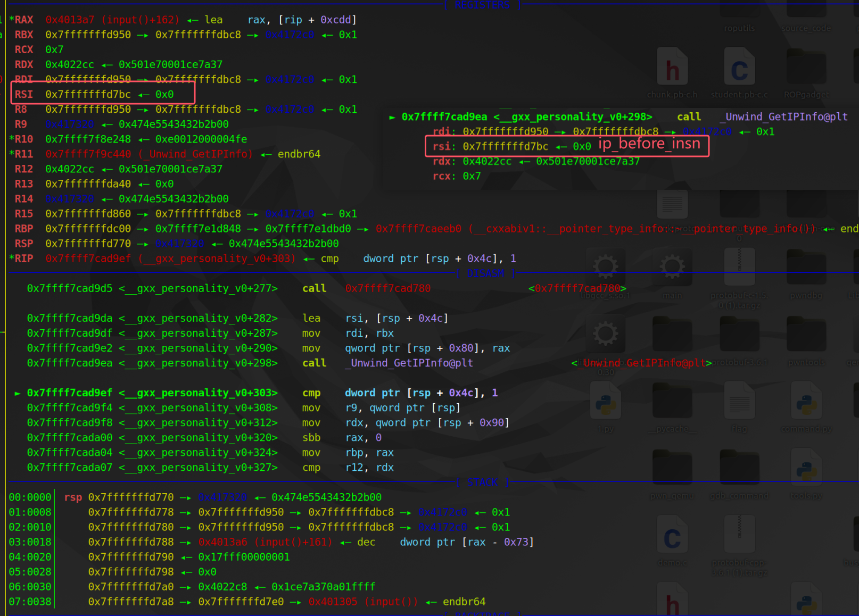This screenshot has height=616, width=859.
Task: Click the R9 register row label
Action: pos(21,124)
